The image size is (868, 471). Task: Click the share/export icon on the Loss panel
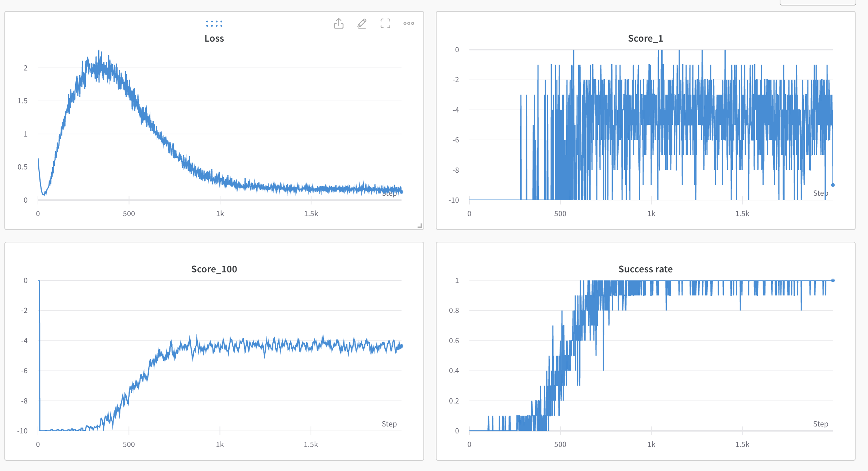tap(339, 23)
